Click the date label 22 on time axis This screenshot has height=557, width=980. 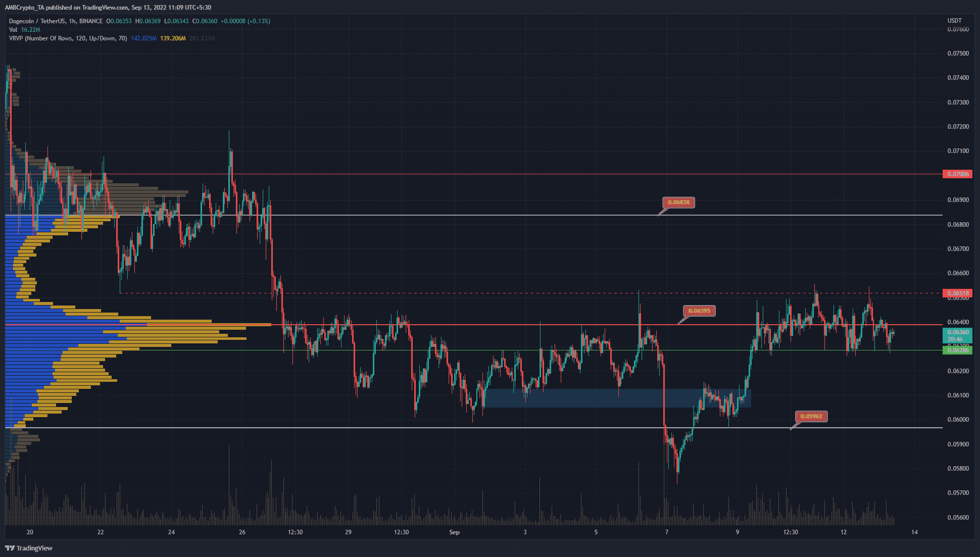coord(101,532)
